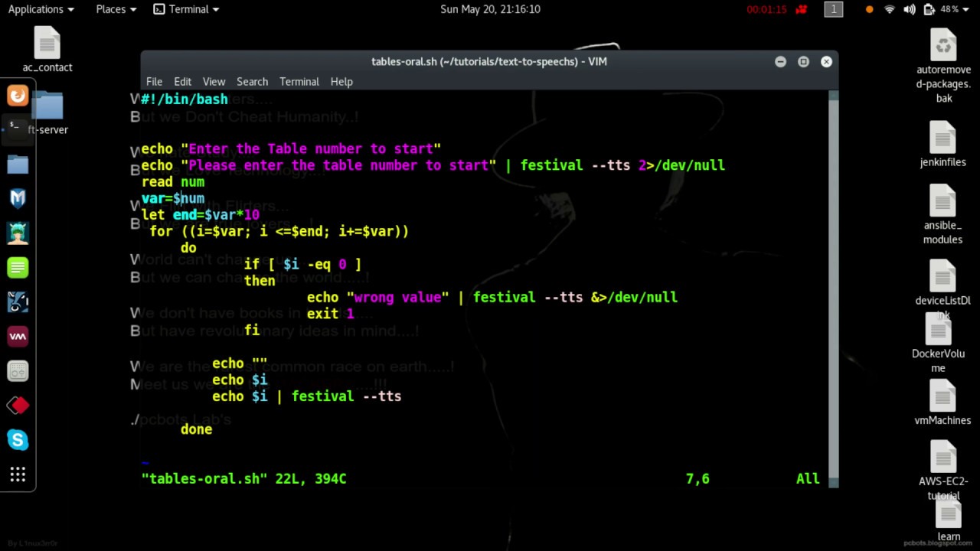980x551 pixels.
Task: Open the Places menu
Action: tap(116, 9)
